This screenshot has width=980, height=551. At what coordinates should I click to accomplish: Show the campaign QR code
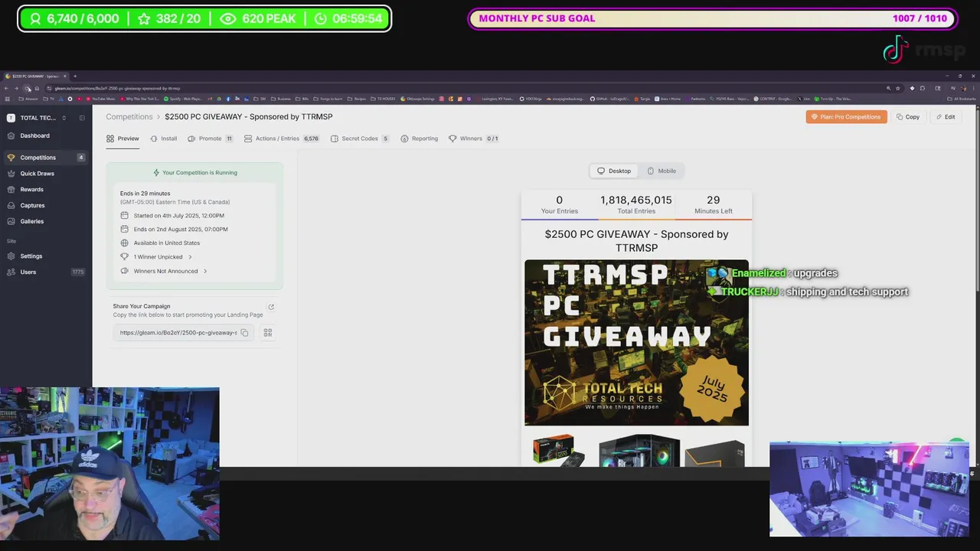click(268, 333)
